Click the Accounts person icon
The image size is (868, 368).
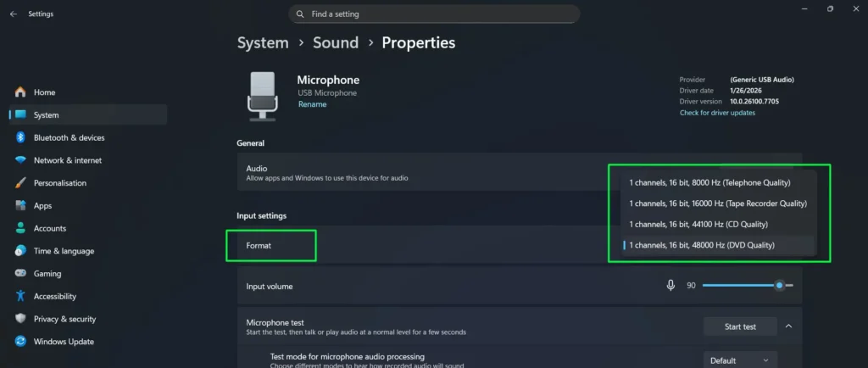tap(20, 228)
